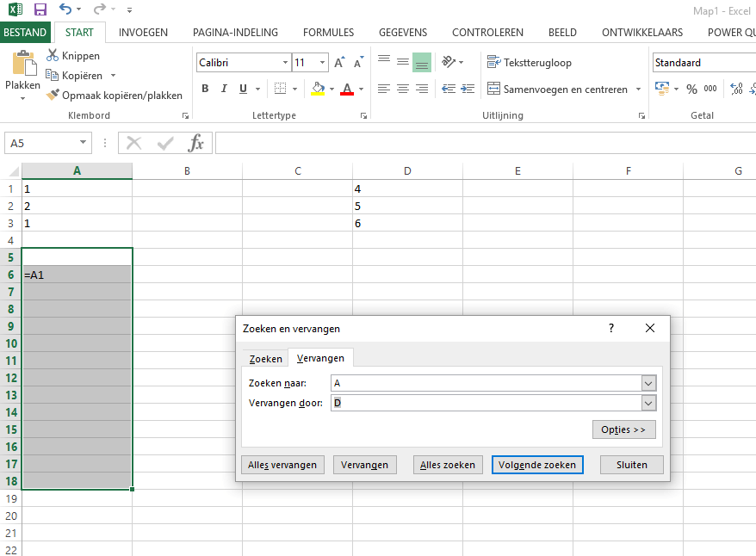Click the Save icon in quick access toolbar
The image size is (756, 556).
coord(40,9)
